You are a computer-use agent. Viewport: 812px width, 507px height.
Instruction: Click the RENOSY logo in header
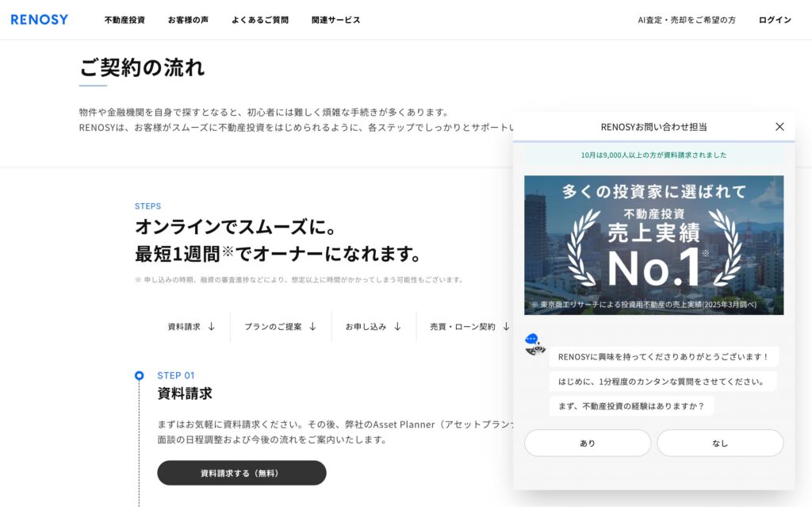(40, 20)
